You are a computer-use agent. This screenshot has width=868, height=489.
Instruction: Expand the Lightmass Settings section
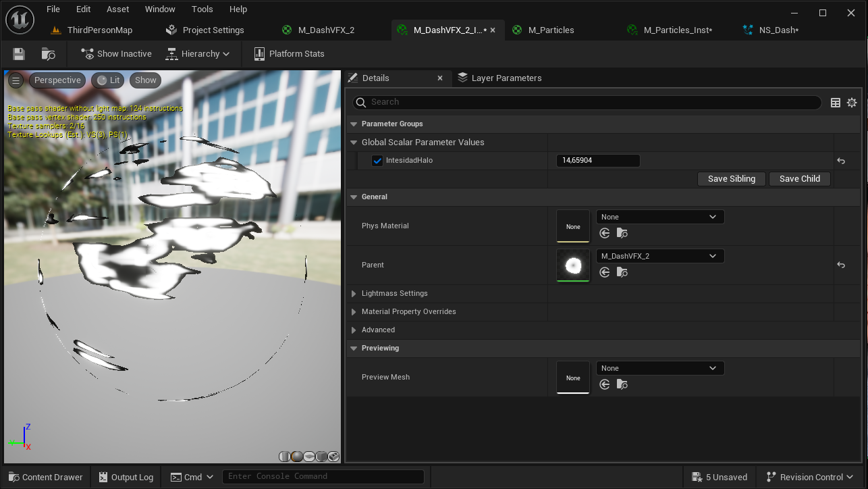(x=354, y=294)
